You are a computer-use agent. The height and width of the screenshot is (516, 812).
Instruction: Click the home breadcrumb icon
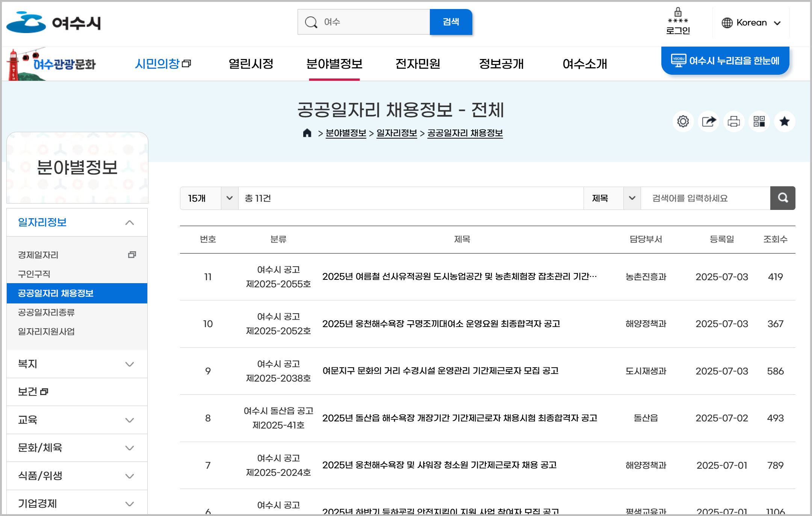coord(307,133)
